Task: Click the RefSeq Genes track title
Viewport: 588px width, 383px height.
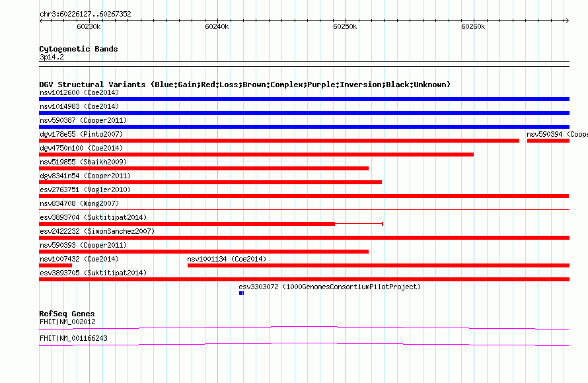Action: pyautogui.click(x=67, y=314)
